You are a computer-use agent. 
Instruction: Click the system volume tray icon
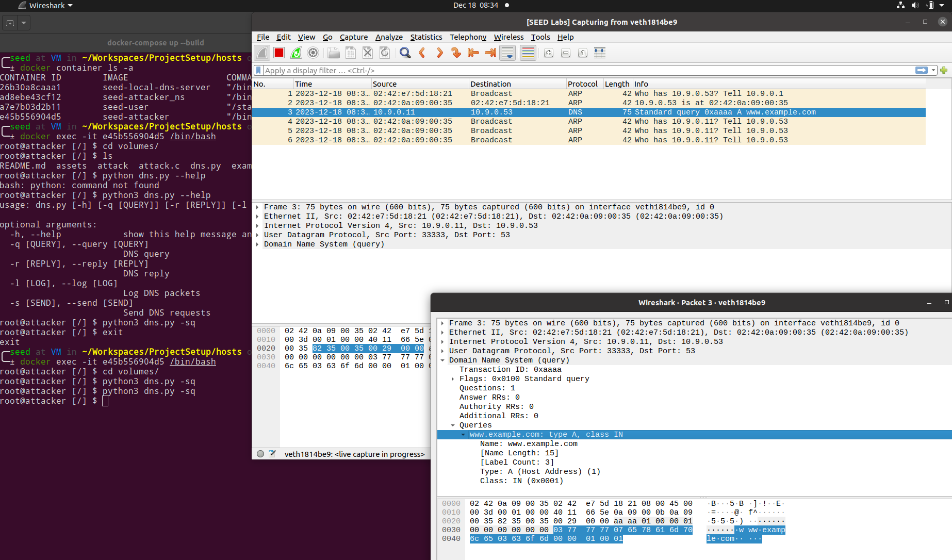point(915,5)
